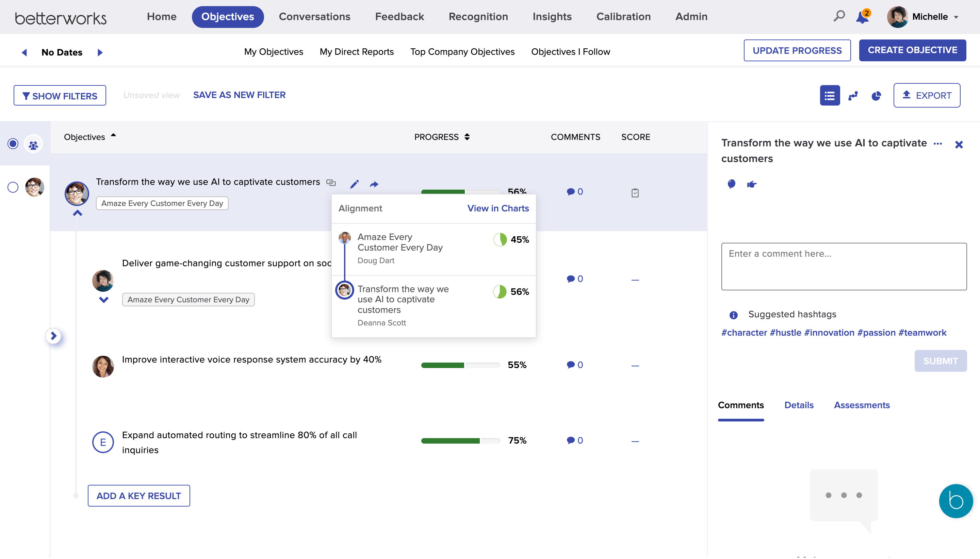Screen dimensions: 980x559
Task: Click Show Filters button
Action: 60,96
